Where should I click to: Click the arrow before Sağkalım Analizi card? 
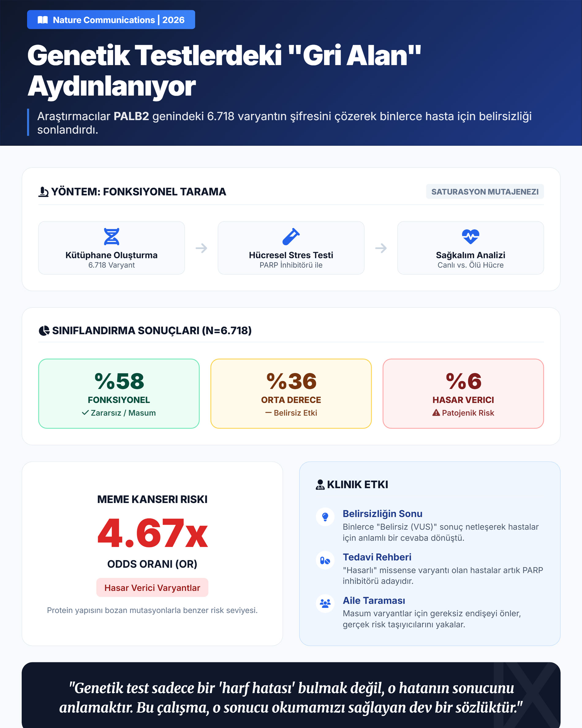(x=381, y=248)
